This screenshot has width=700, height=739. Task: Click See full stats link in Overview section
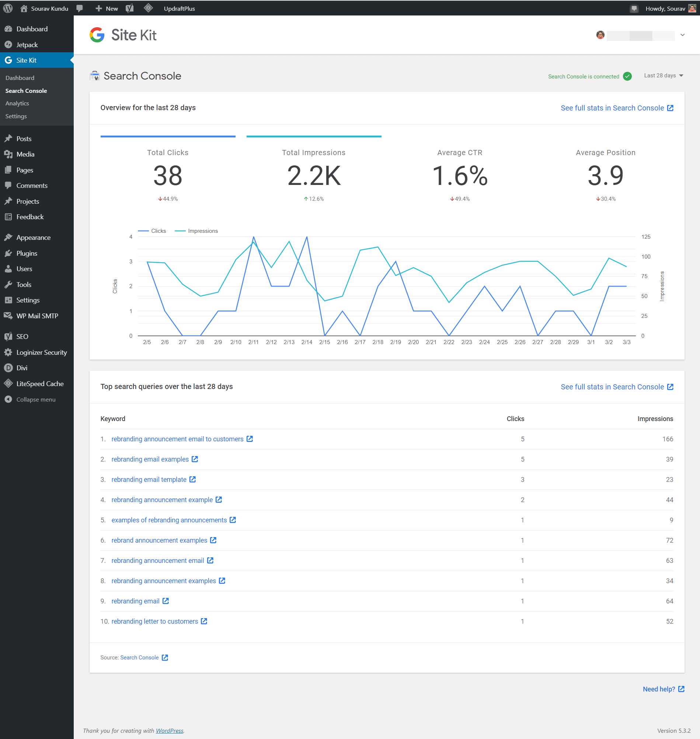(617, 108)
